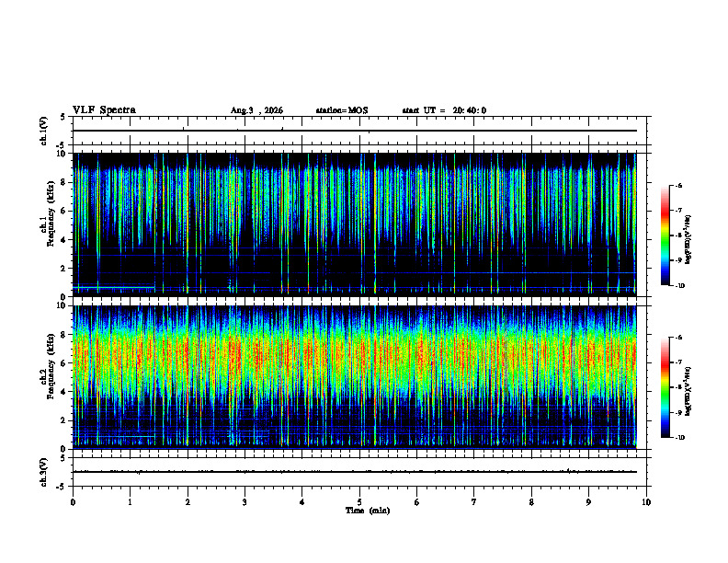
Task: Click the ch.1 "Frequency (kHz)" axis label
Action: pyautogui.click(x=51, y=213)
